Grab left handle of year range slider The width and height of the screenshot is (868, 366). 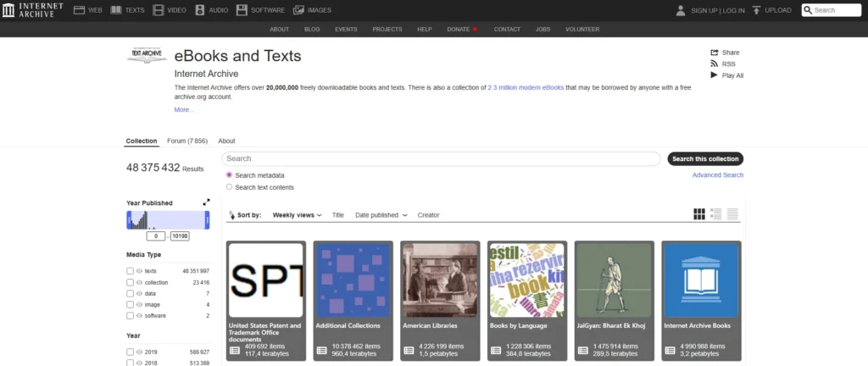[129, 220]
